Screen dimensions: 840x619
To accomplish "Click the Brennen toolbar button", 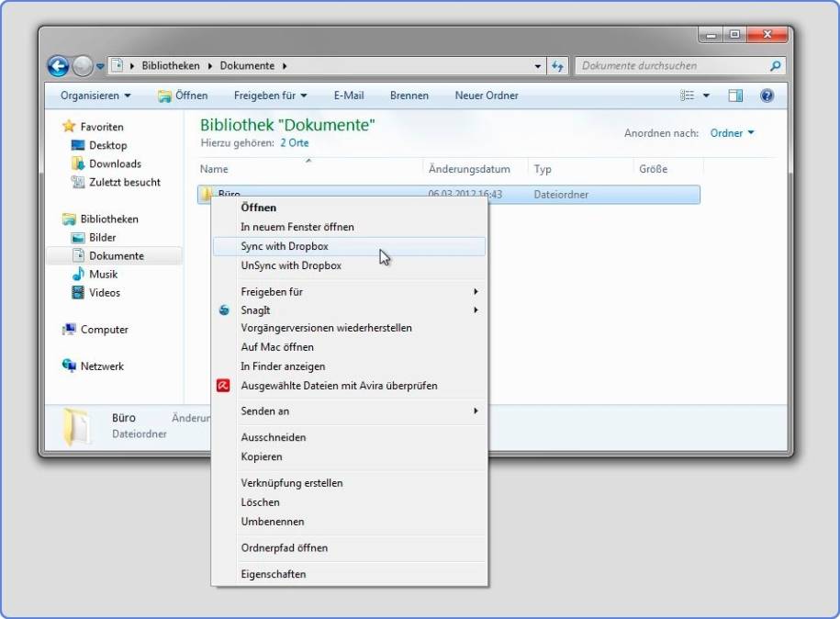I will pos(409,96).
